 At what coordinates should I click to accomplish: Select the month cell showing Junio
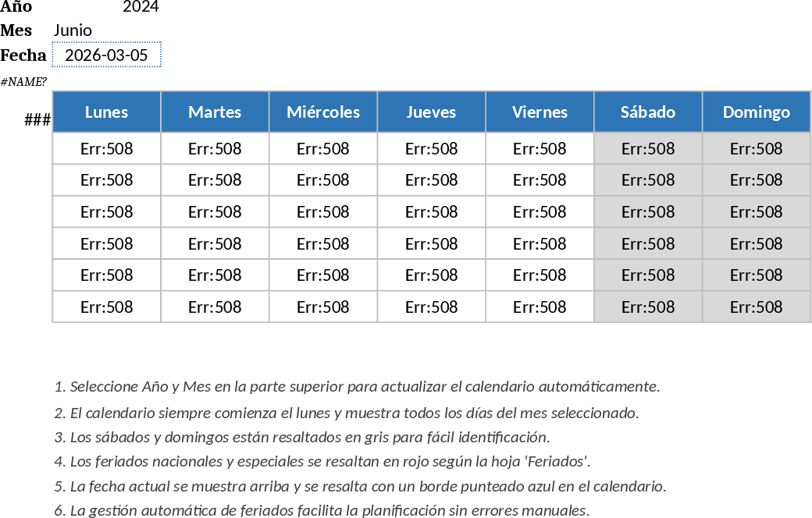click(x=73, y=30)
